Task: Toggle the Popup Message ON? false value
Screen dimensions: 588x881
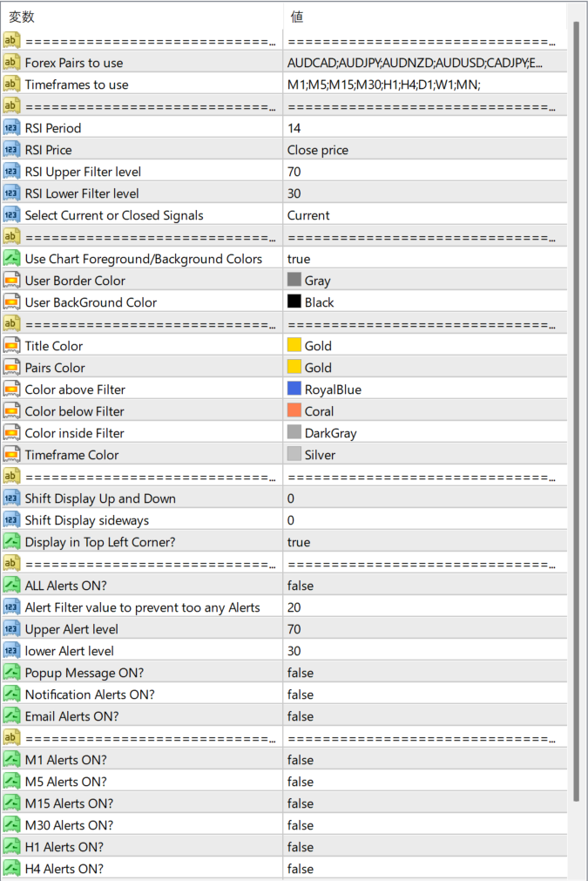Action: pos(425,673)
